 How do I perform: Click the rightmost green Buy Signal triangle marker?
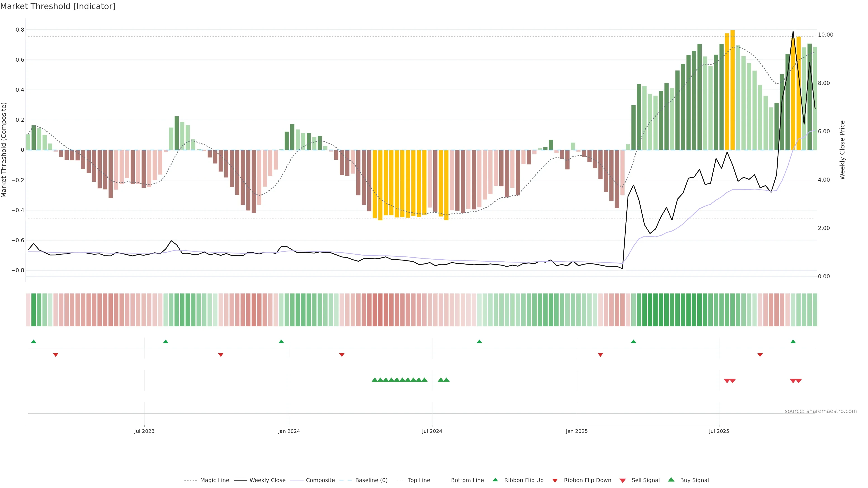(446, 380)
